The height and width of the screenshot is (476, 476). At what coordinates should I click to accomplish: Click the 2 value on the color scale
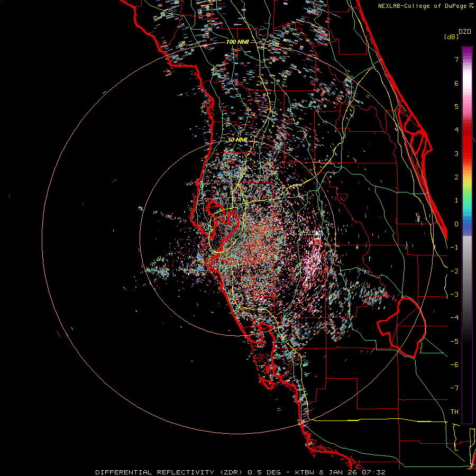pyautogui.click(x=456, y=177)
